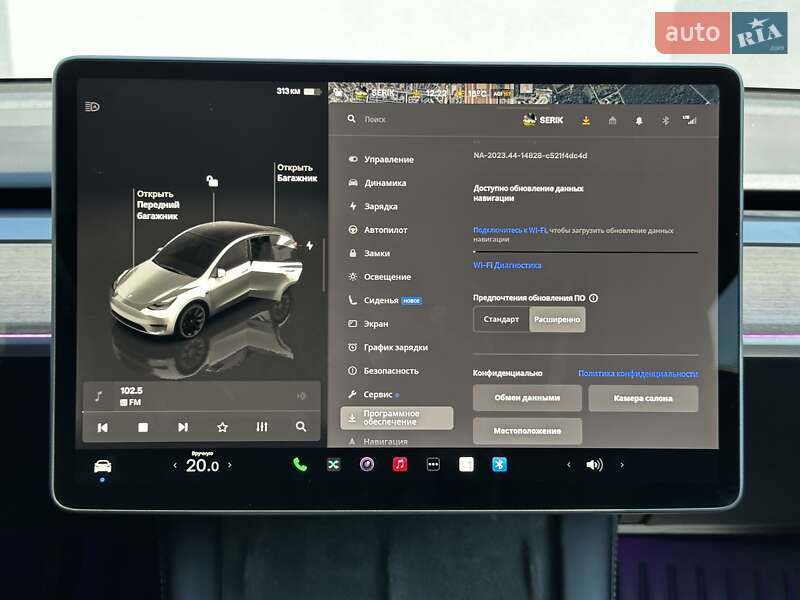This screenshot has width=800, height=600.
Task: Open Экран settings menu
Action: click(368, 323)
